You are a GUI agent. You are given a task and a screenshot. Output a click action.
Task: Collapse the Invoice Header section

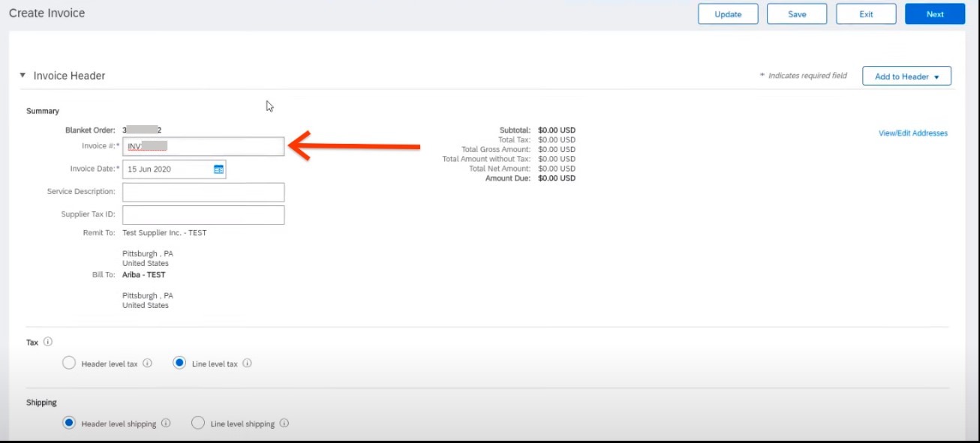(x=23, y=76)
